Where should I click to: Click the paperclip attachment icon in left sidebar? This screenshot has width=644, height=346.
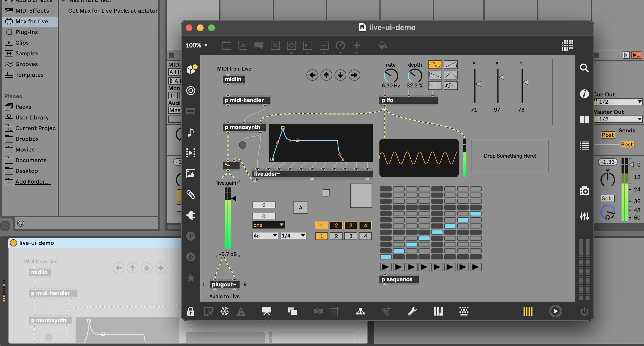tap(191, 194)
